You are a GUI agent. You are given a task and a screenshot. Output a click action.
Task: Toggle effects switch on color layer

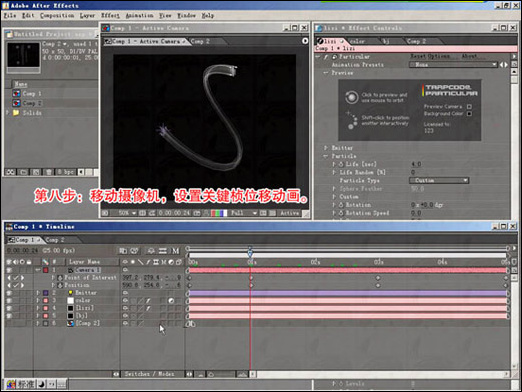click(x=148, y=301)
